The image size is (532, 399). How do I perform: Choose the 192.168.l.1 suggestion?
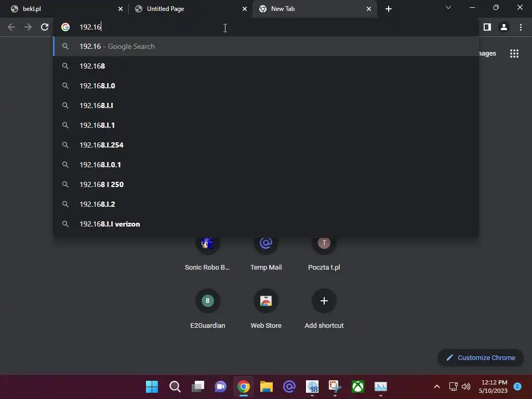pyautogui.click(x=266, y=125)
